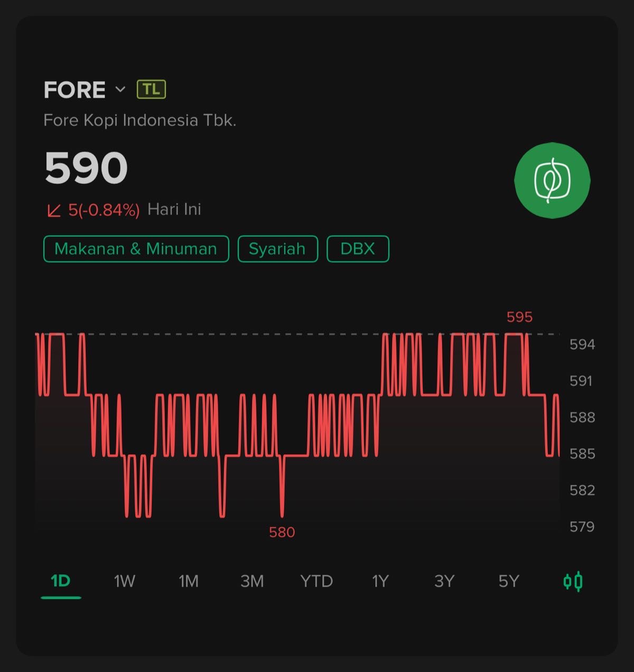
Task: Click the current price 590
Action: 86,168
